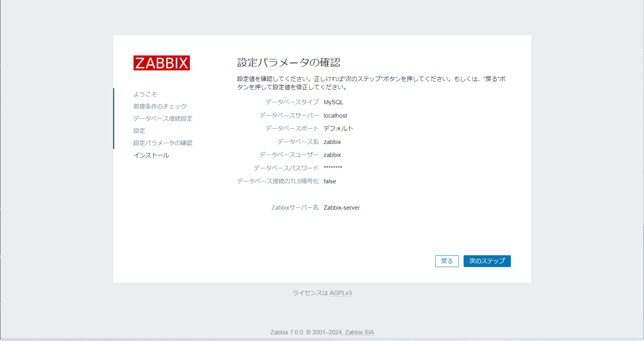Open the Zabbix SIA footer link
The image size is (644, 341).
pyautogui.click(x=359, y=332)
